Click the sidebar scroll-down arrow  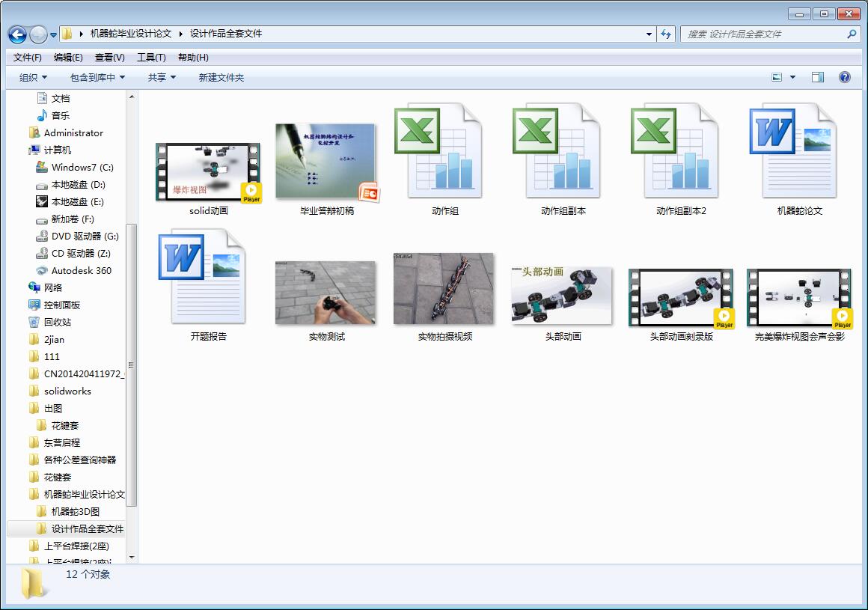tap(131, 558)
